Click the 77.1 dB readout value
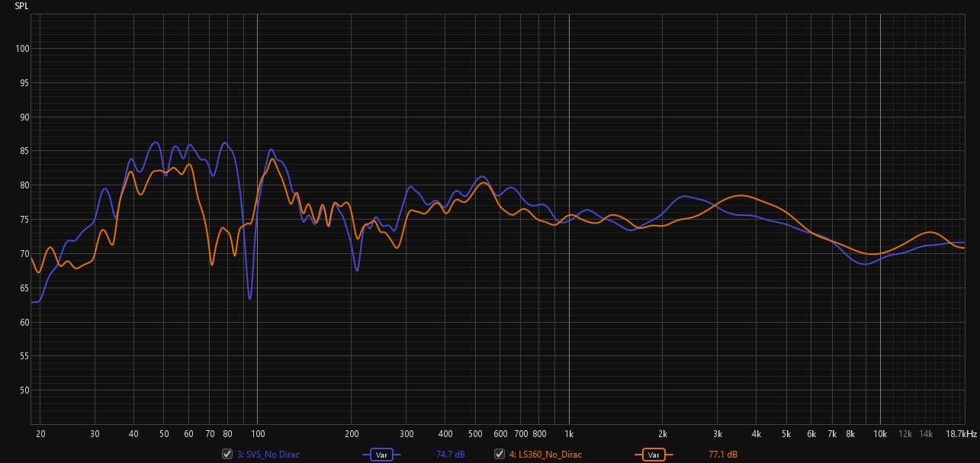This screenshot has height=463, width=980. (x=723, y=455)
